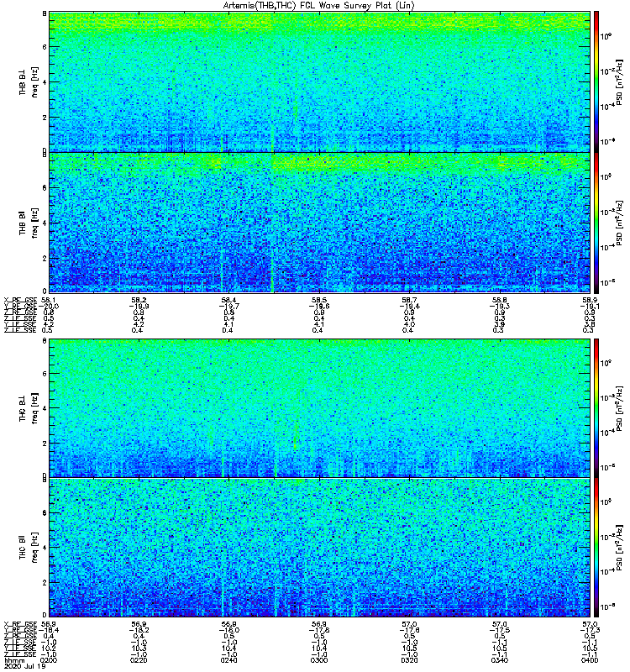The height and width of the screenshot is (672, 630).
Task: Click the PSD [nT²/Hz] label of THC B⊥ panel
Action: (619, 408)
